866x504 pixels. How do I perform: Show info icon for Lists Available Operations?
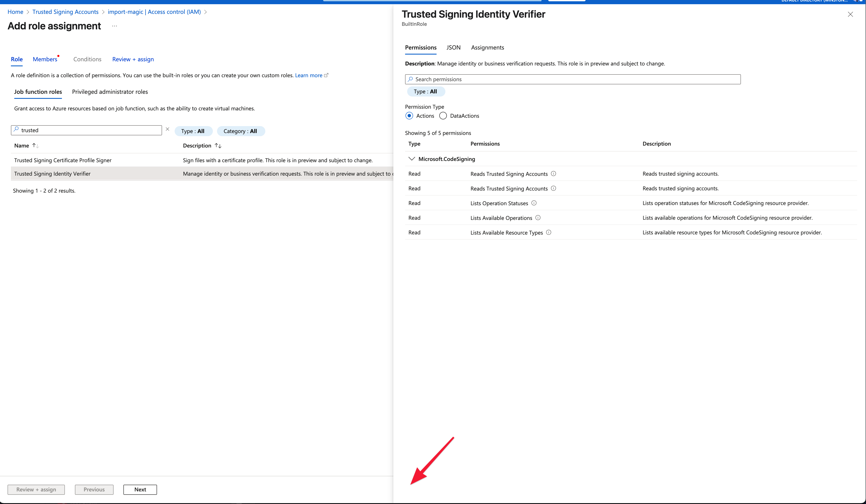click(x=538, y=217)
